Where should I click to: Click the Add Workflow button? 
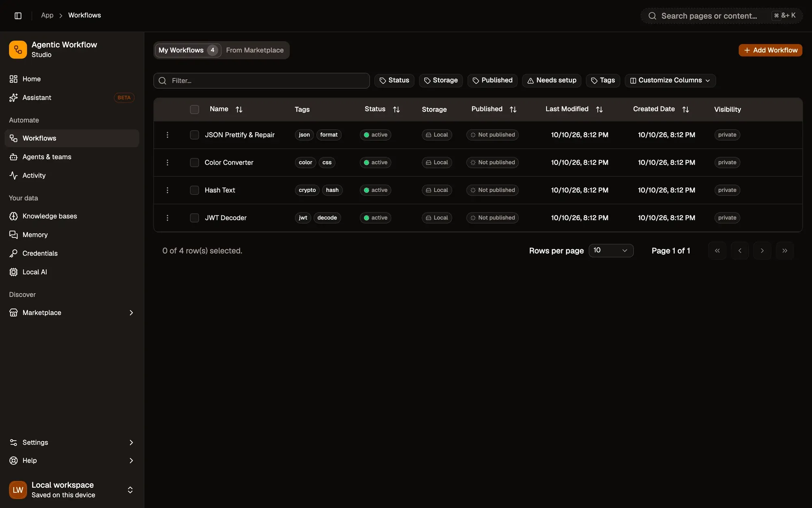pyautogui.click(x=770, y=50)
